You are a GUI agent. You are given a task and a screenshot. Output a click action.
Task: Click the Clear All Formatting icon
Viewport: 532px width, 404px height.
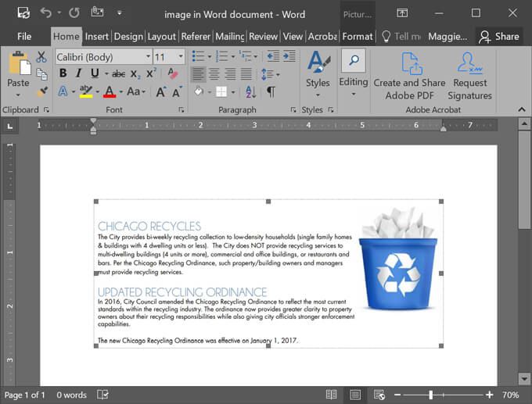[173, 73]
